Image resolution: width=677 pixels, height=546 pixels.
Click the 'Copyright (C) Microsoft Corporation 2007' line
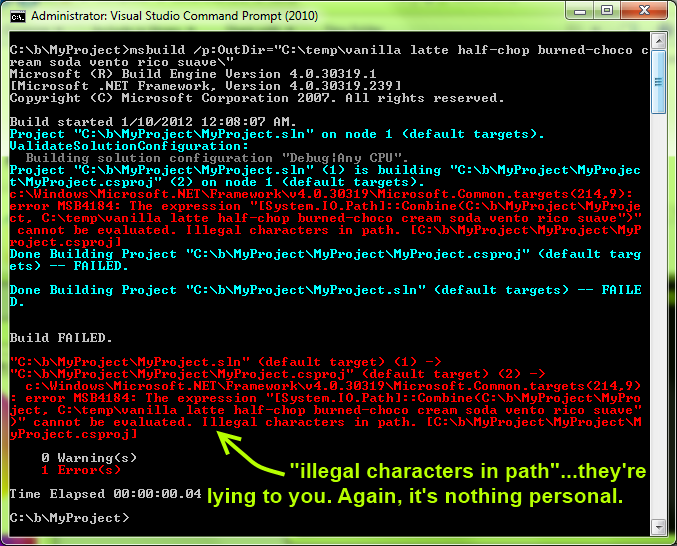click(x=256, y=98)
